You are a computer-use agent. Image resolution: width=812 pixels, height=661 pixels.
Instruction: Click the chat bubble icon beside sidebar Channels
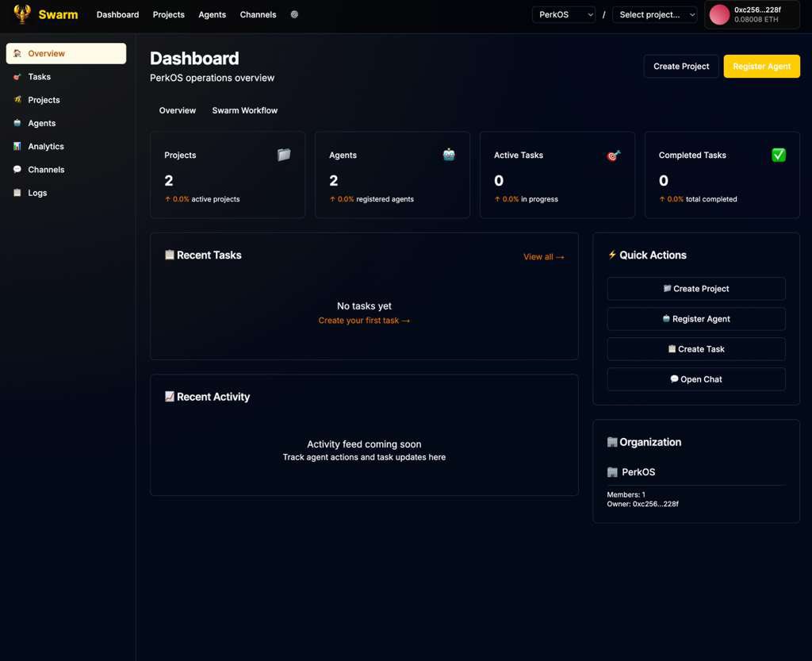(18, 170)
